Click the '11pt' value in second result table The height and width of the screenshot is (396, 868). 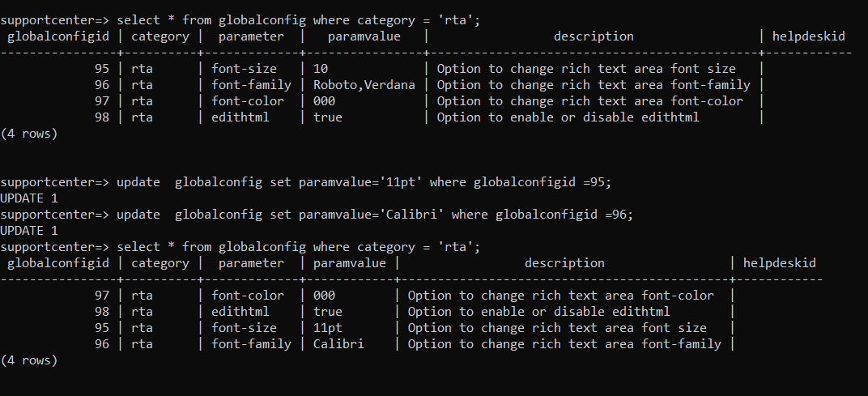(328, 328)
